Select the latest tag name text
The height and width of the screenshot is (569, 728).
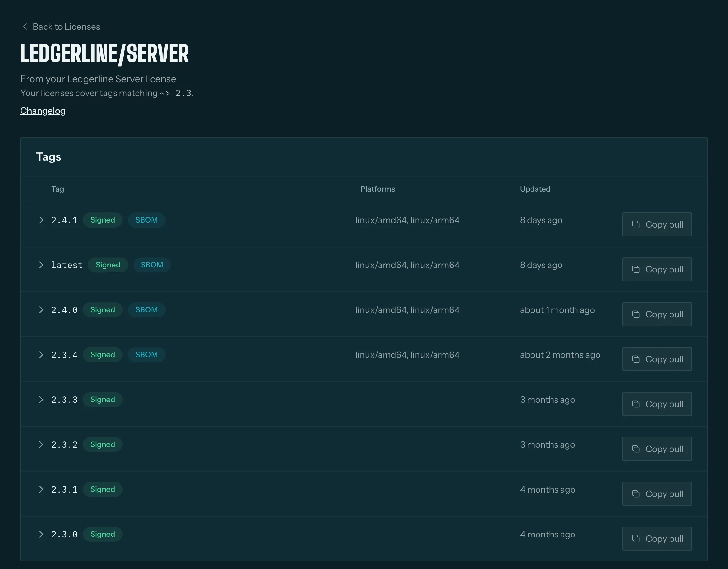67,265
